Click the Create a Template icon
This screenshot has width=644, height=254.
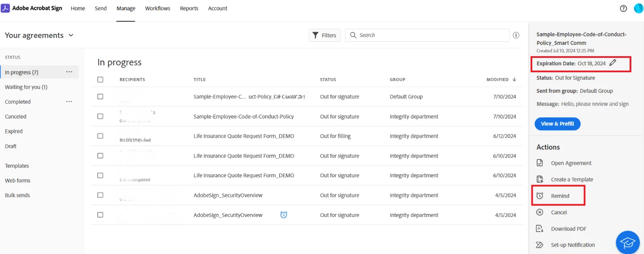click(x=540, y=179)
